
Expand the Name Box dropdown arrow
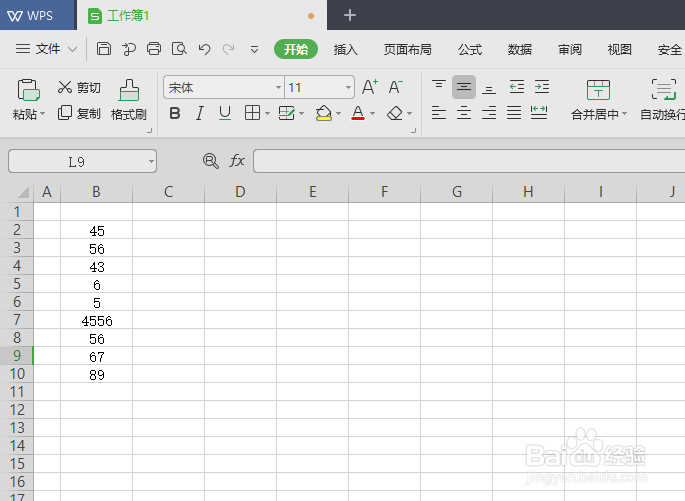151,161
